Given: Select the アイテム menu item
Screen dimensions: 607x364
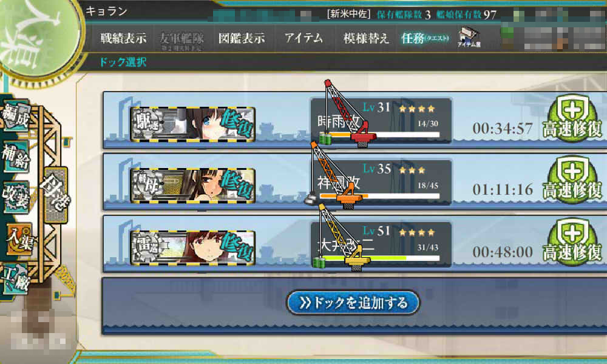Looking at the screenshot, I should [304, 38].
